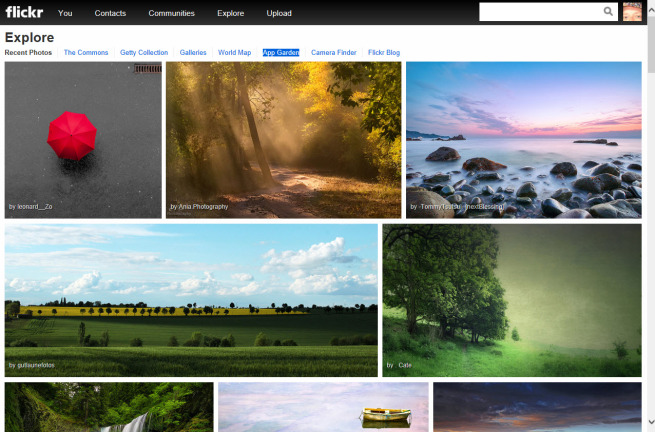This screenshot has height=432, width=655.
Task: Click into the search input field
Action: pos(540,12)
